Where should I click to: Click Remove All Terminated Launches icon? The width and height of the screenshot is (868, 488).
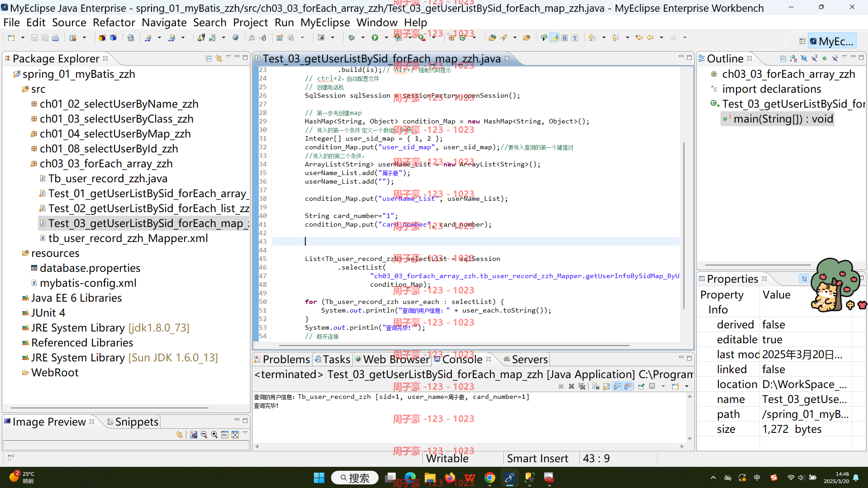tap(582, 386)
